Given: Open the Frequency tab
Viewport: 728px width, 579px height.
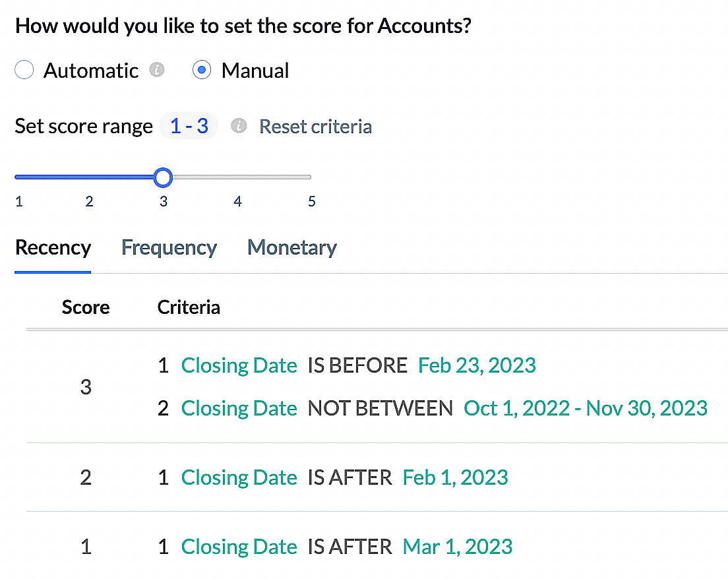Looking at the screenshot, I should [169, 248].
